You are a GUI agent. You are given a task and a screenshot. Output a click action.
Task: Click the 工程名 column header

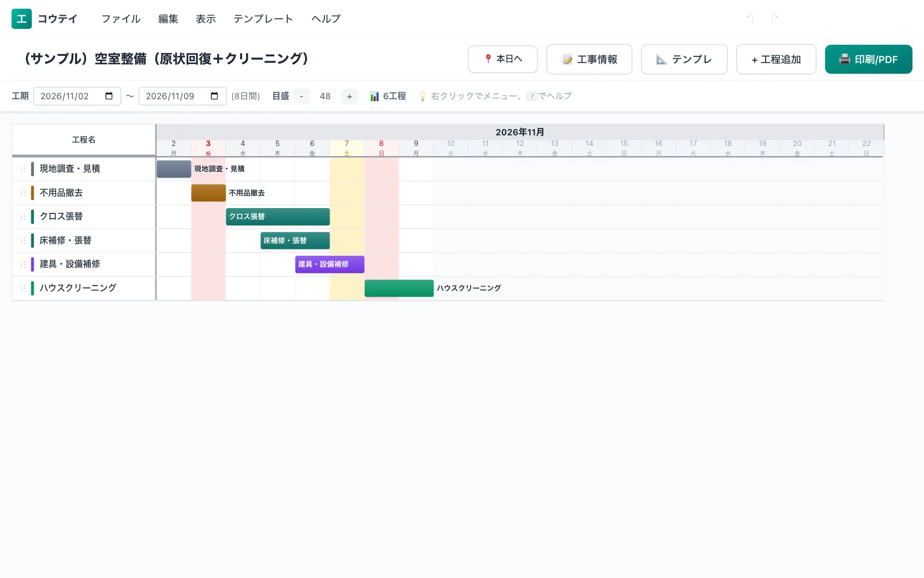click(84, 140)
